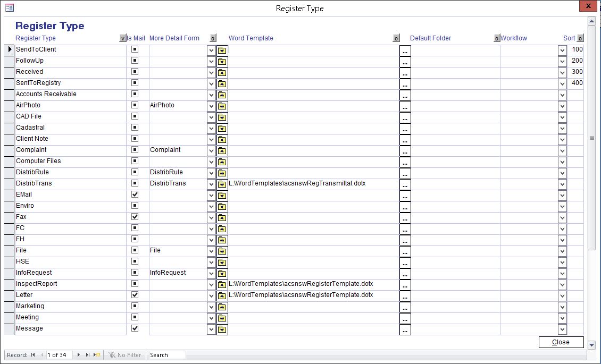Click the folder icon in the InspectReport row
Viewport: 601px width, 364px height.
click(x=222, y=284)
